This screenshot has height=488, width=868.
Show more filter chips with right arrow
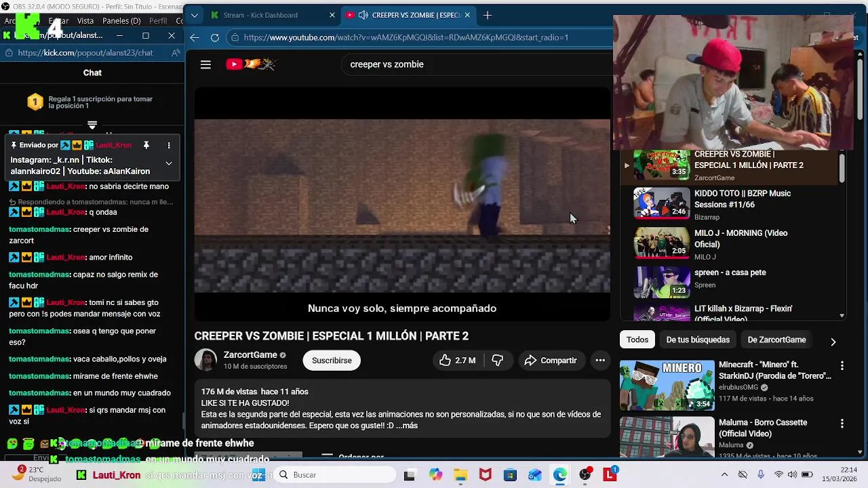833,342
